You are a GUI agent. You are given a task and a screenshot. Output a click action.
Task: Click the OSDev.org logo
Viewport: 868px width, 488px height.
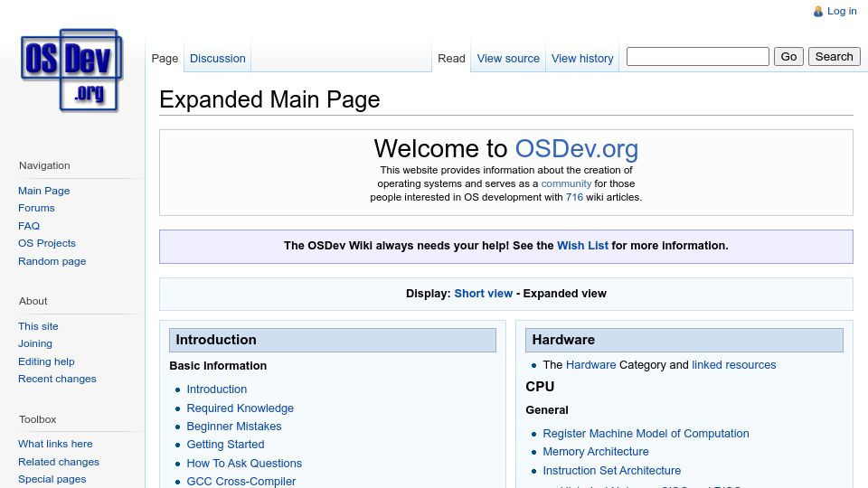click(x=72, y=70)
